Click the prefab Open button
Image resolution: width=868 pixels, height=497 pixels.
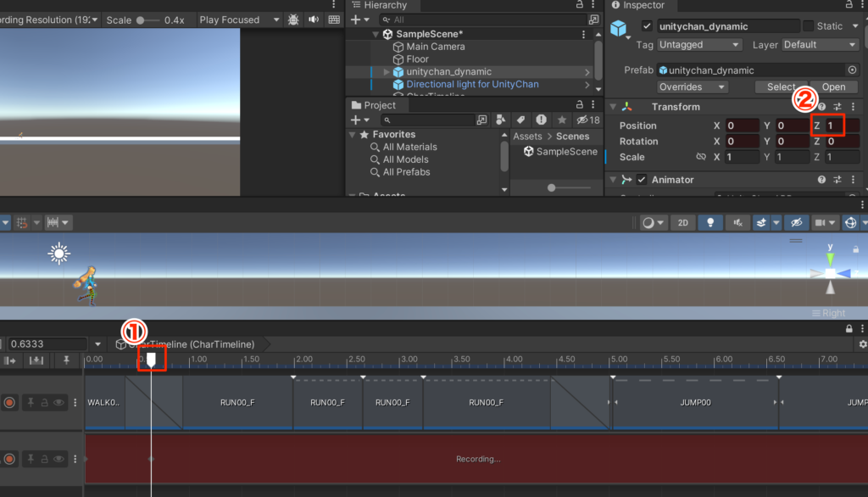(x=833, y=87)
